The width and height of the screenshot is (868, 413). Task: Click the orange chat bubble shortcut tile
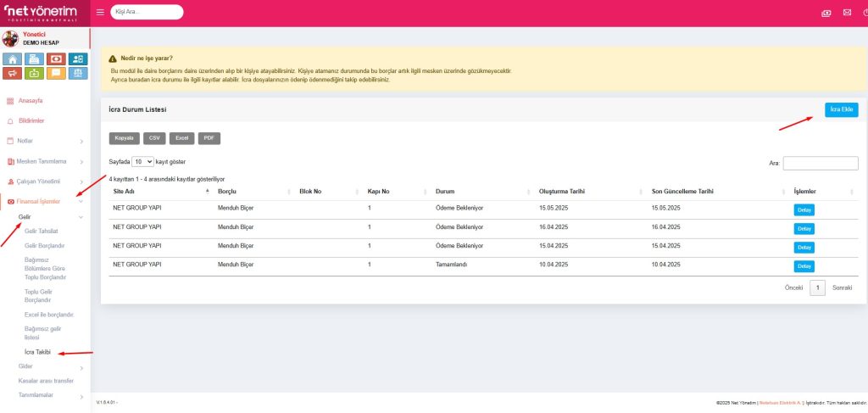(57, 73)
